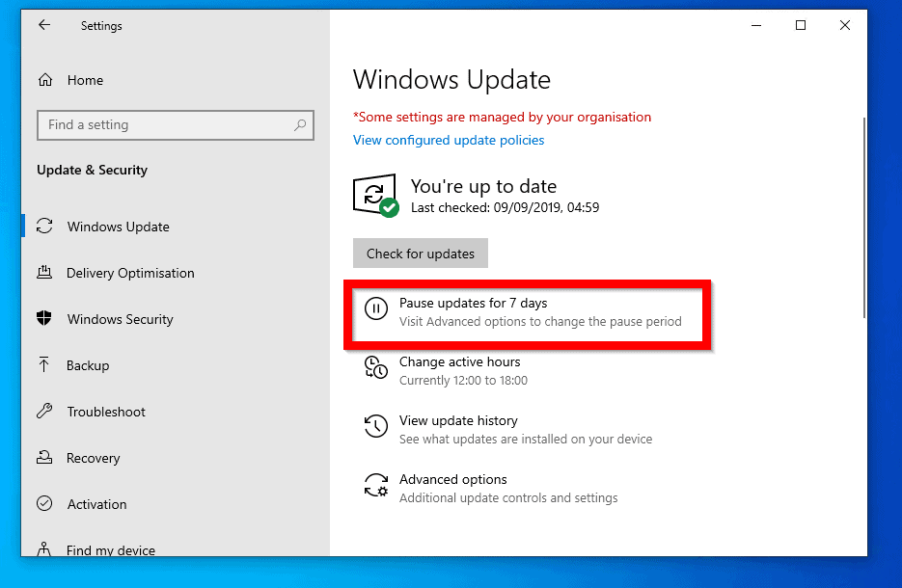Click the 'Update & Security' section heading
Screen dimensions: 902x588
[92, 171]
